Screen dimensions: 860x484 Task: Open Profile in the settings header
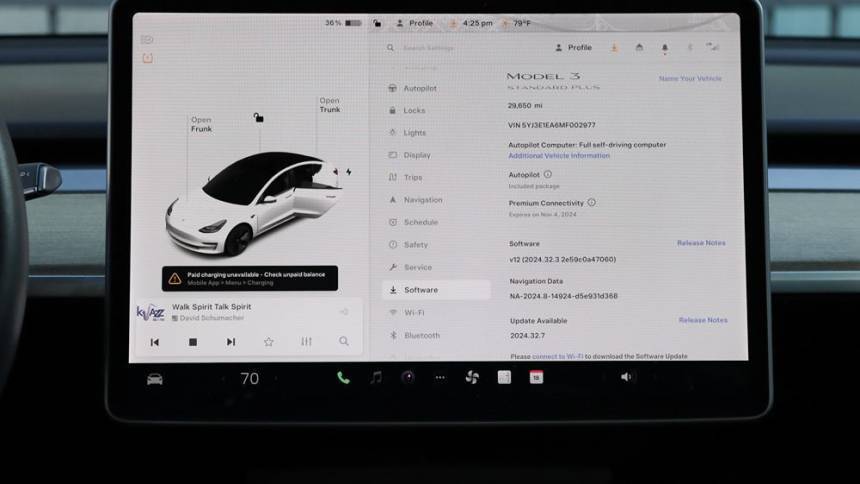[x=573, y=48]
